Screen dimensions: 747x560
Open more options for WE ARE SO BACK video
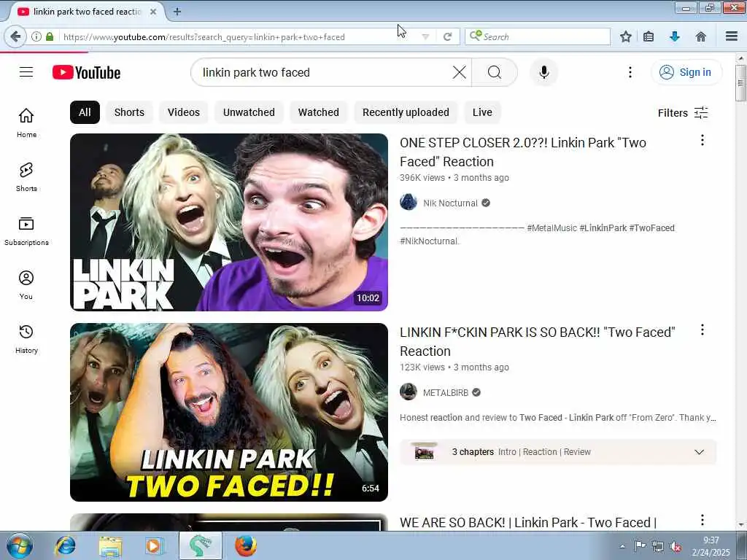(x=703, y=519)
